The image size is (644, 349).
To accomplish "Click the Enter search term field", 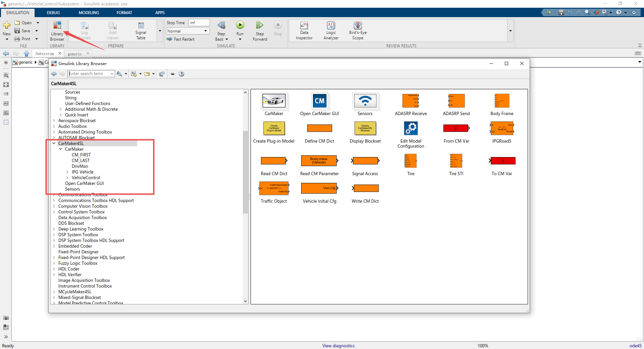I will (89, 74).
